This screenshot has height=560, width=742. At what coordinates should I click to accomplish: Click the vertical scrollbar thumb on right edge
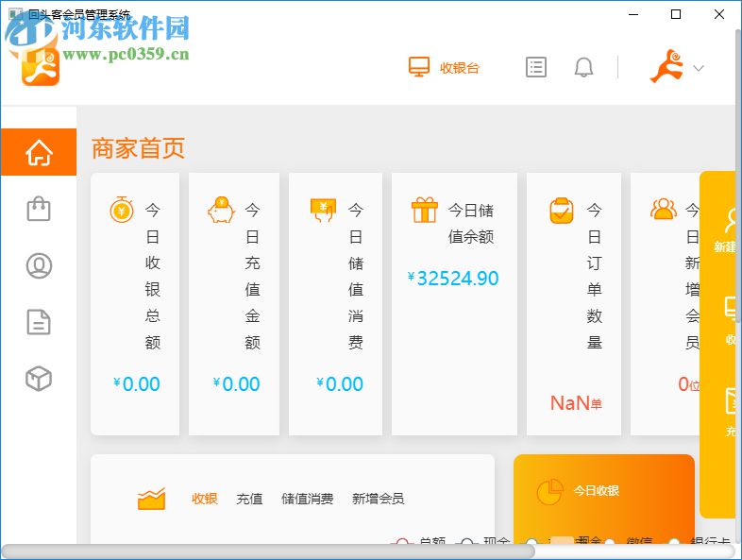click(x=738, y=175)
